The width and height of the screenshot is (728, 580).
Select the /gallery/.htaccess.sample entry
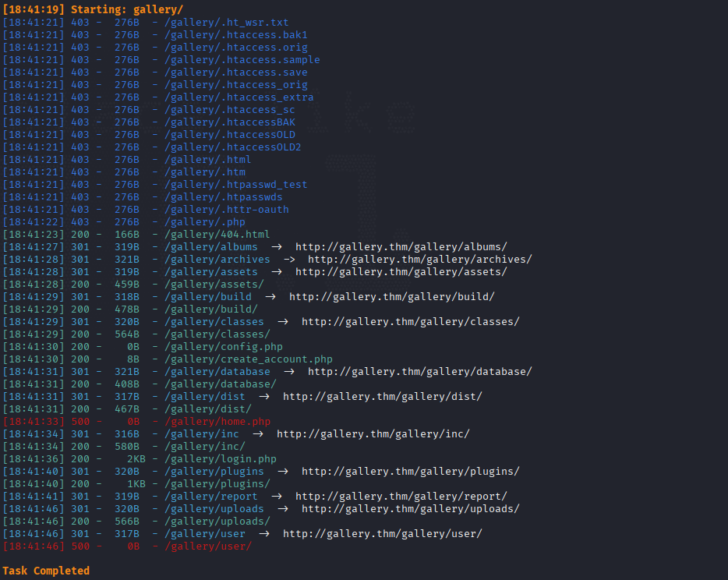click(x=242, y=60)
